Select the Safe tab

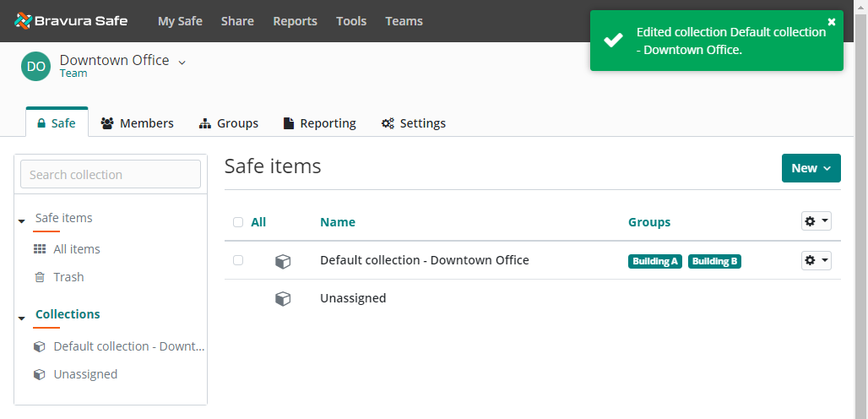coord(57,122)
